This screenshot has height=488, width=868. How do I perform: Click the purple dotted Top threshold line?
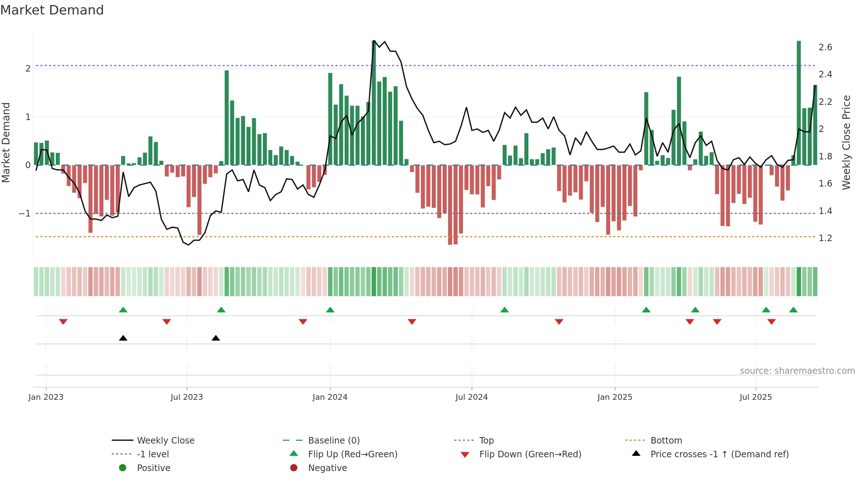pyautogui.click(x=425, y=65)
